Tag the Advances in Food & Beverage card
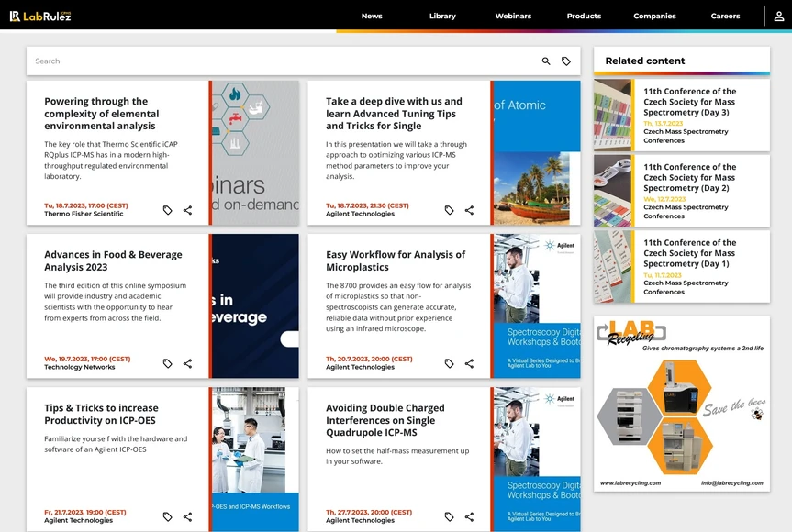This screenshot has height=532, width=792. coord(168,363)
